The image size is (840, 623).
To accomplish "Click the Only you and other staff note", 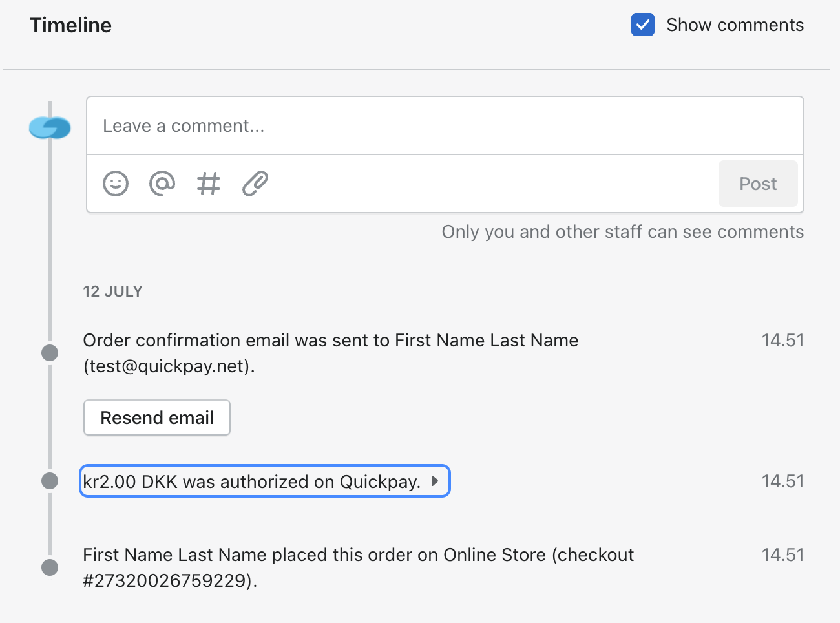I will 623,232.
